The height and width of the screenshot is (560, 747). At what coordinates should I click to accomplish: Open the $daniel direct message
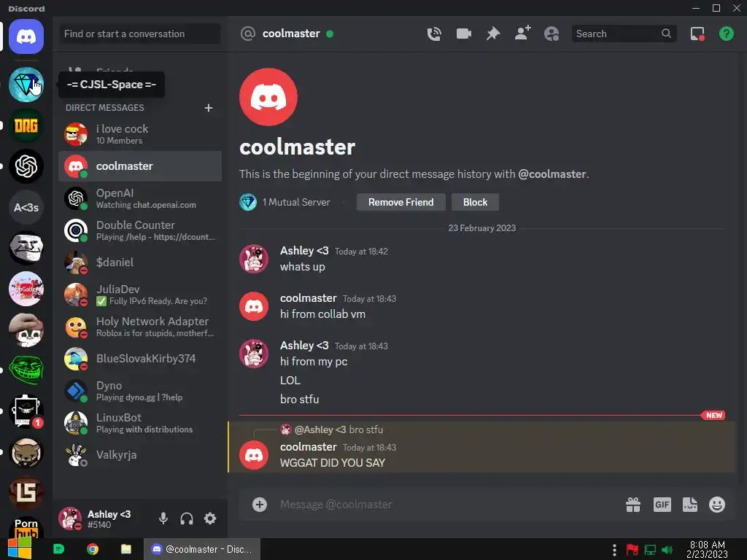click(x=140, y=262)
